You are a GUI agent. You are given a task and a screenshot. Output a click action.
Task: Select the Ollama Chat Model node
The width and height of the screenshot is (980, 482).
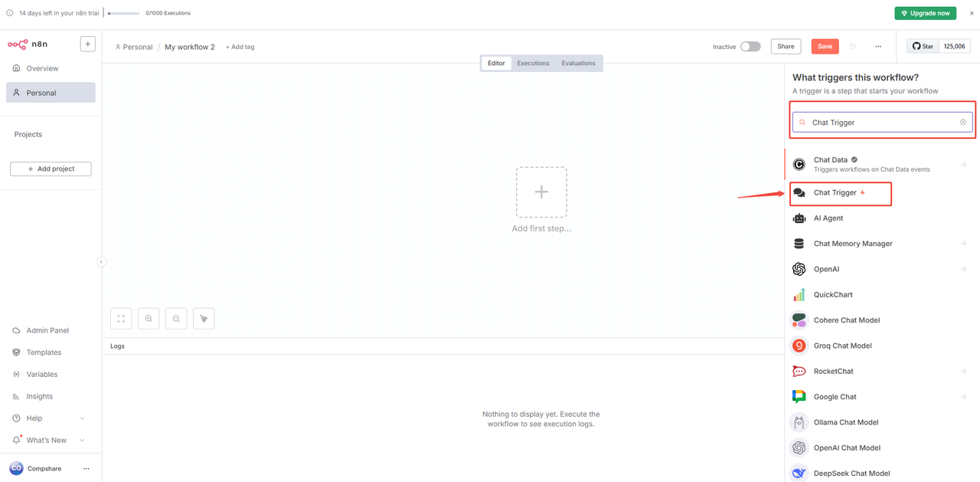click(882, 422)
